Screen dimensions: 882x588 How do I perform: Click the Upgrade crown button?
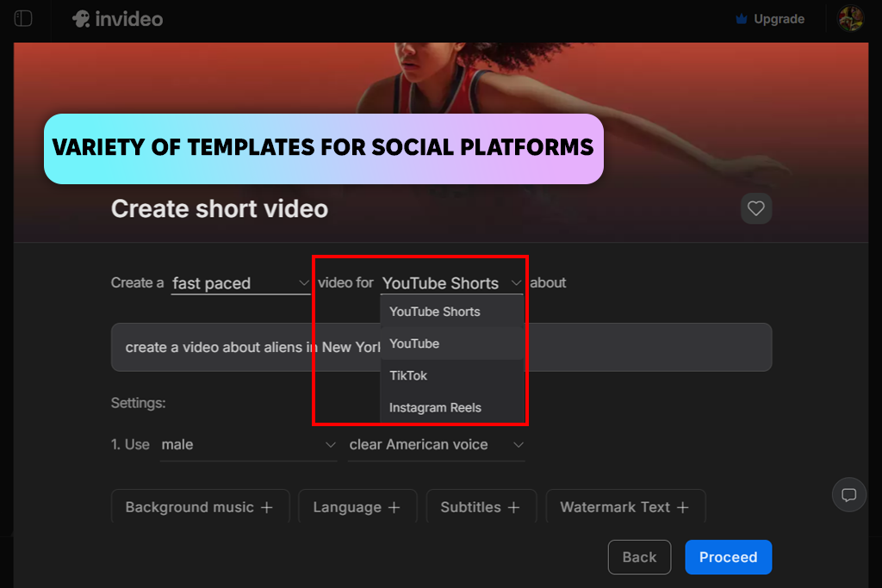770,19
